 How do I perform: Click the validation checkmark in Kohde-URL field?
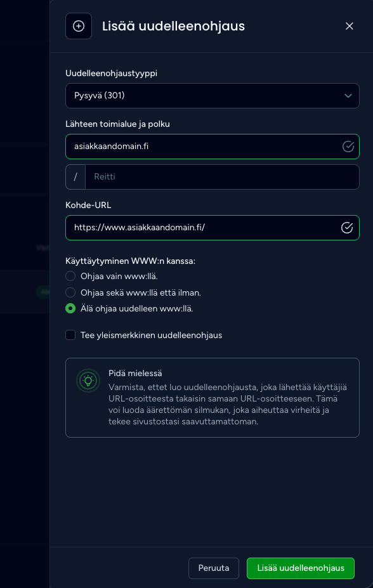[347, 228]
